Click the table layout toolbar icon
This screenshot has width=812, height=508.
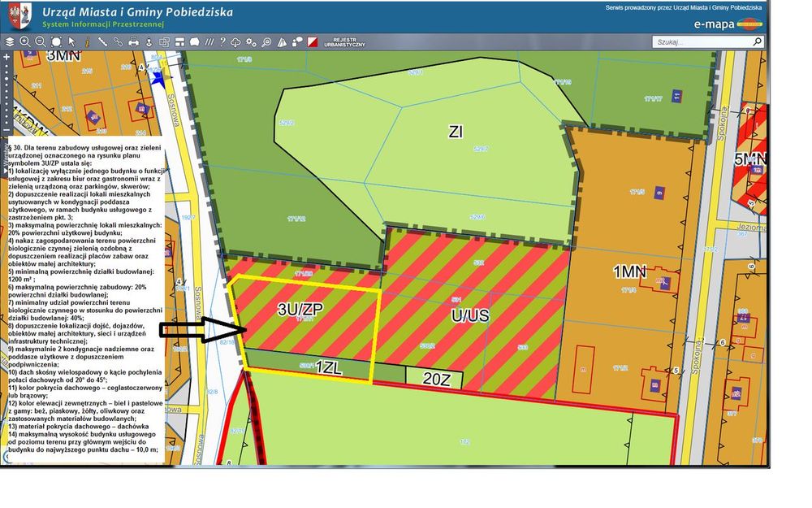tap(179, 42)
